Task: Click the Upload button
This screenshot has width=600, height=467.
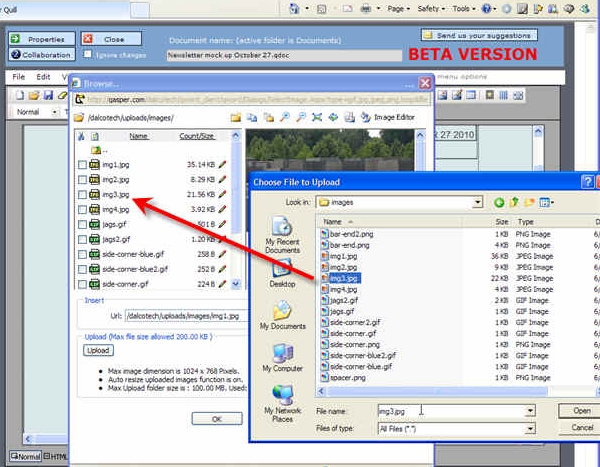Action: 98,350
